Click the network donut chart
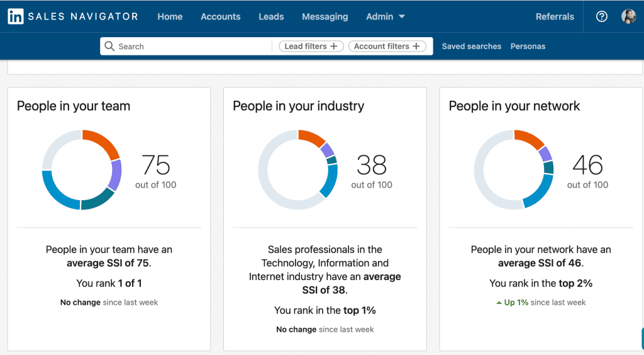Image resolution: width=644 pixels, height=355 pixels. pyautogui.click(x=514, y=170)
